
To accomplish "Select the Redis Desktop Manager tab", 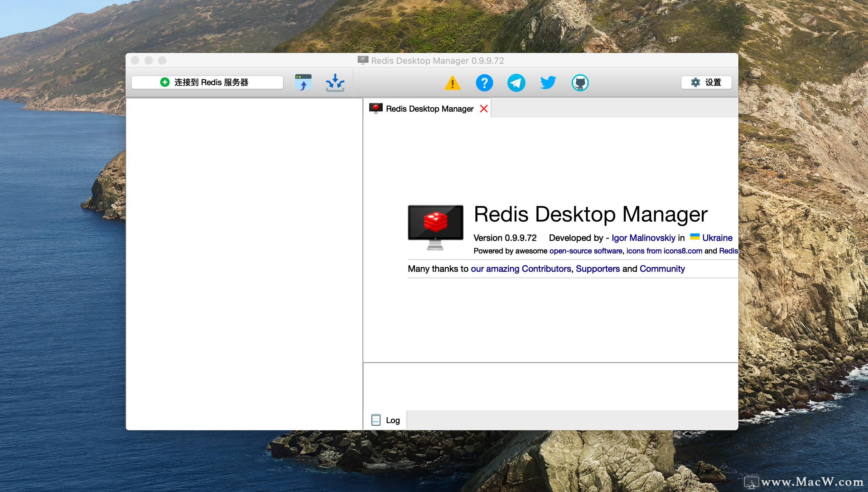I will pos(429,108).
